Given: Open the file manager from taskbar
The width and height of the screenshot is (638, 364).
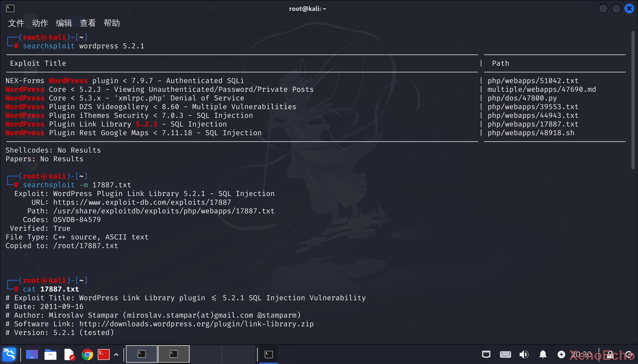Looking at the screenshot, I should pyautogui.click(x=50, y=354).
